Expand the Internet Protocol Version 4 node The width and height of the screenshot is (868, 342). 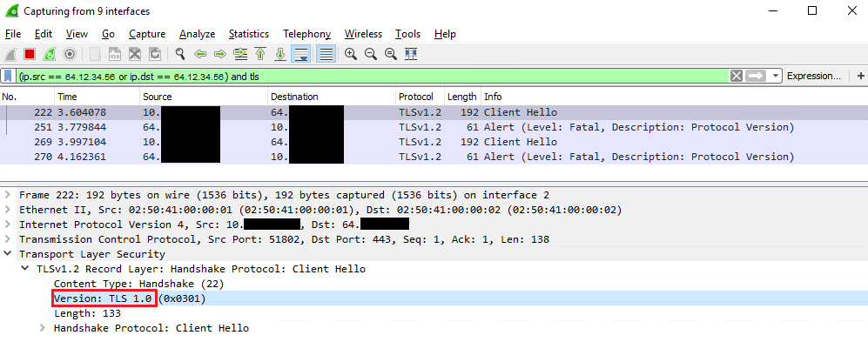[x=8, y=225]
